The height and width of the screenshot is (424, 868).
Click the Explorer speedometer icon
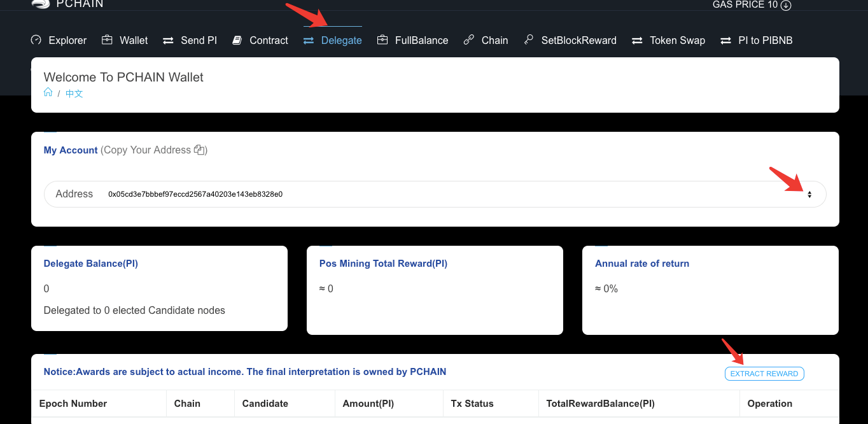point(36,40)
